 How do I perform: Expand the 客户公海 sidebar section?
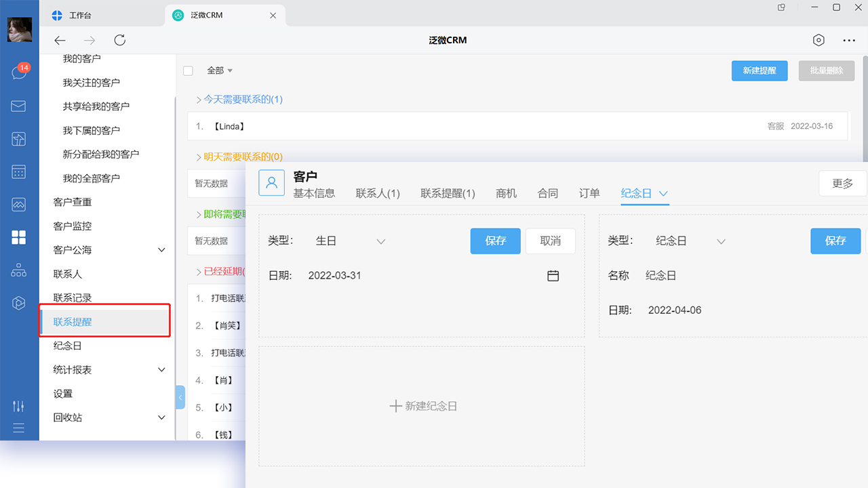pos(161,249)
